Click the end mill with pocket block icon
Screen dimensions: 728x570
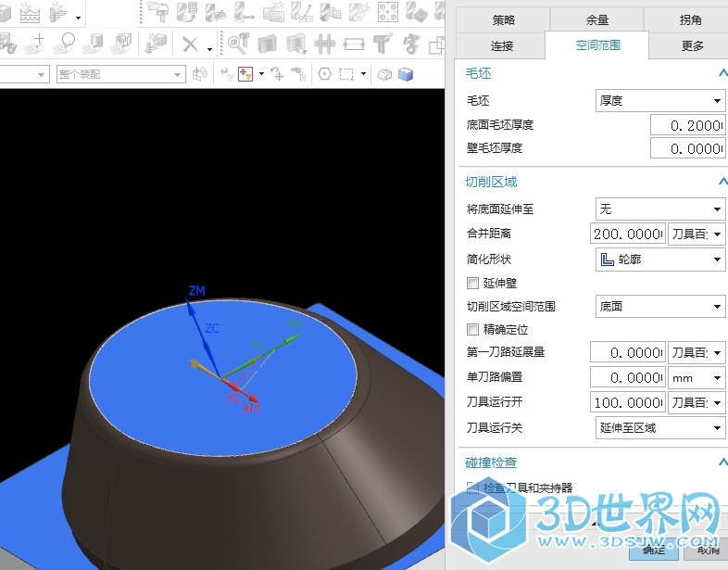(x=416, y=12)
